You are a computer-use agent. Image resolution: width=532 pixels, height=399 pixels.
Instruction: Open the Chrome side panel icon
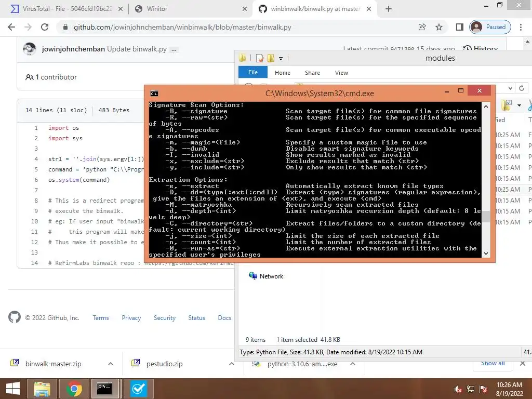(459, 27)
